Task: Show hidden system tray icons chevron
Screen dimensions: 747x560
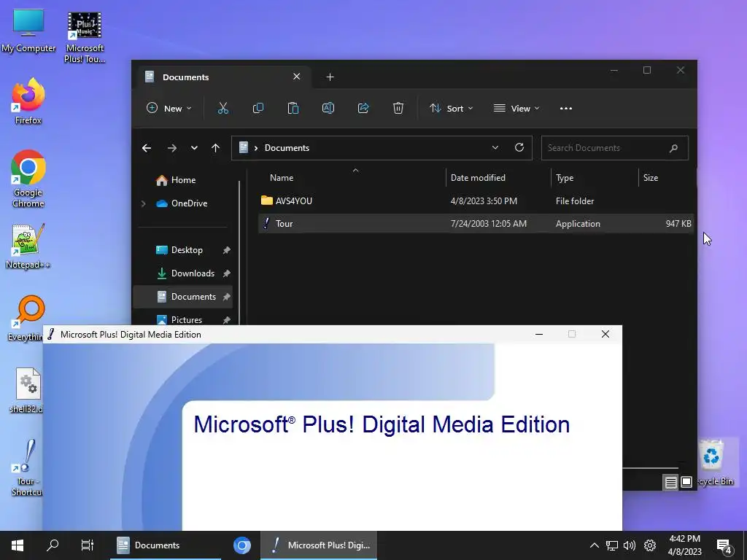Action: click(x=594, y=545)
